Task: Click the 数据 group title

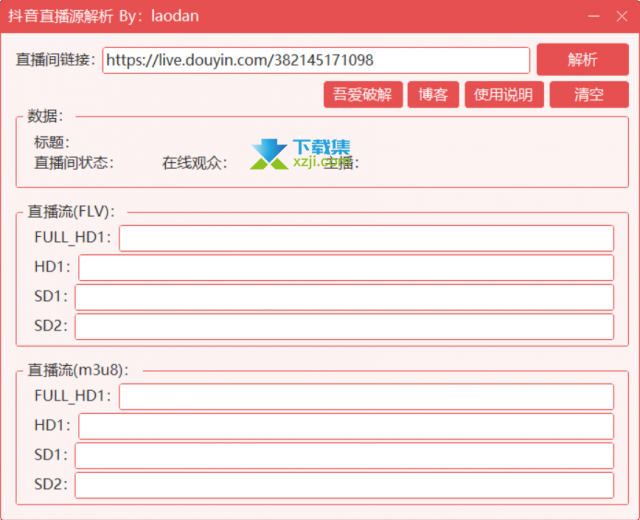Action: coord(45,116)
